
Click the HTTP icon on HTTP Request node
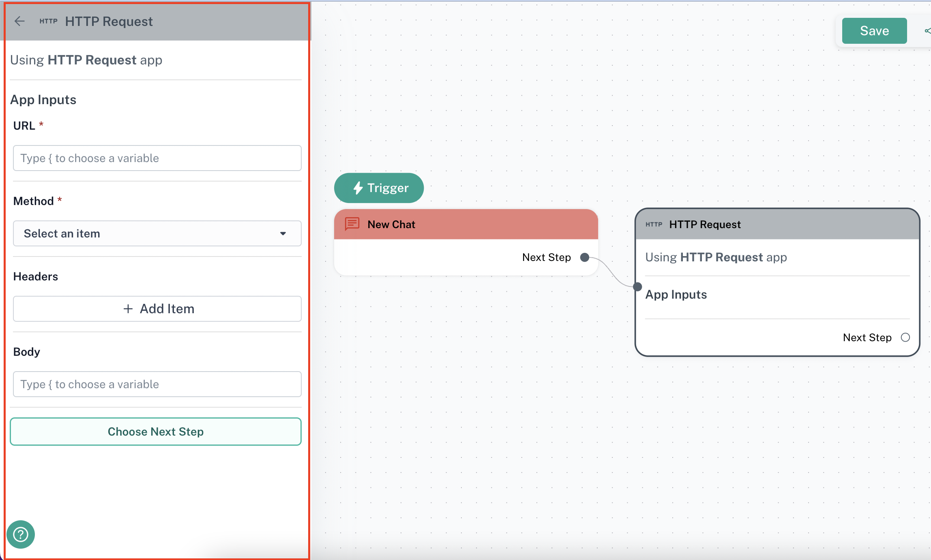[654, 224]
